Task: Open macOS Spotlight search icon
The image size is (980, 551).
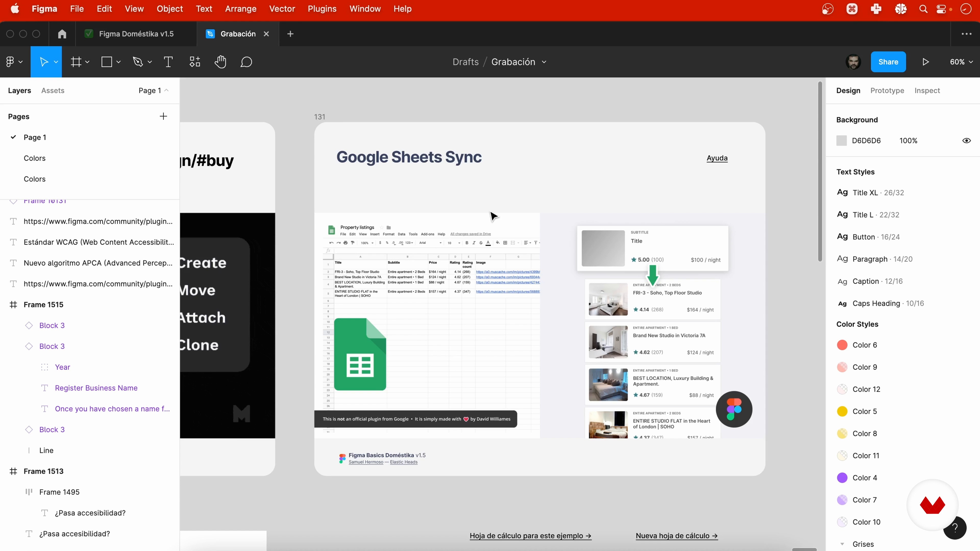Action: coord(923,9)
